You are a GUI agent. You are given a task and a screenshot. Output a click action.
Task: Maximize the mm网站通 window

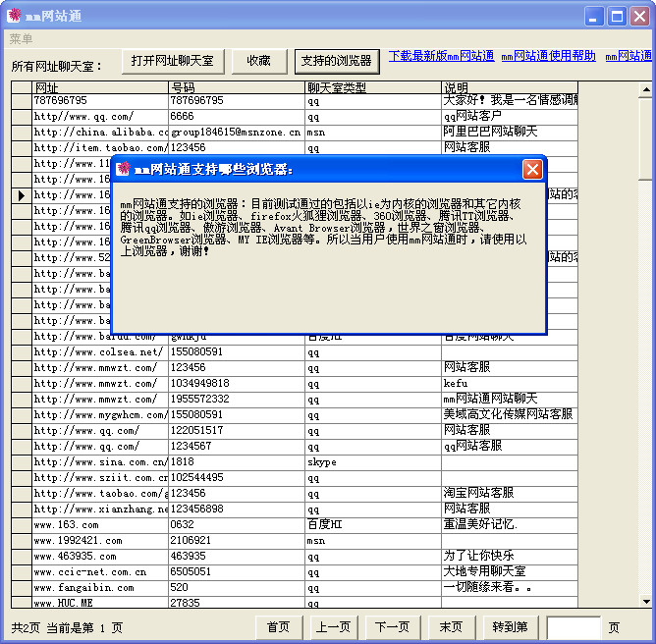coord(617,17)
